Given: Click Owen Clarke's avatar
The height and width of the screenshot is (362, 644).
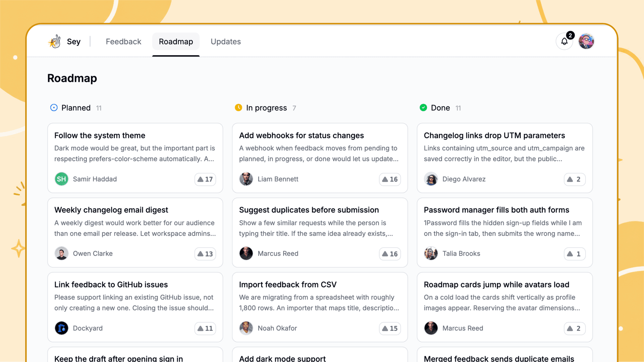Looking at the screenshot, I should click(61, 253).
